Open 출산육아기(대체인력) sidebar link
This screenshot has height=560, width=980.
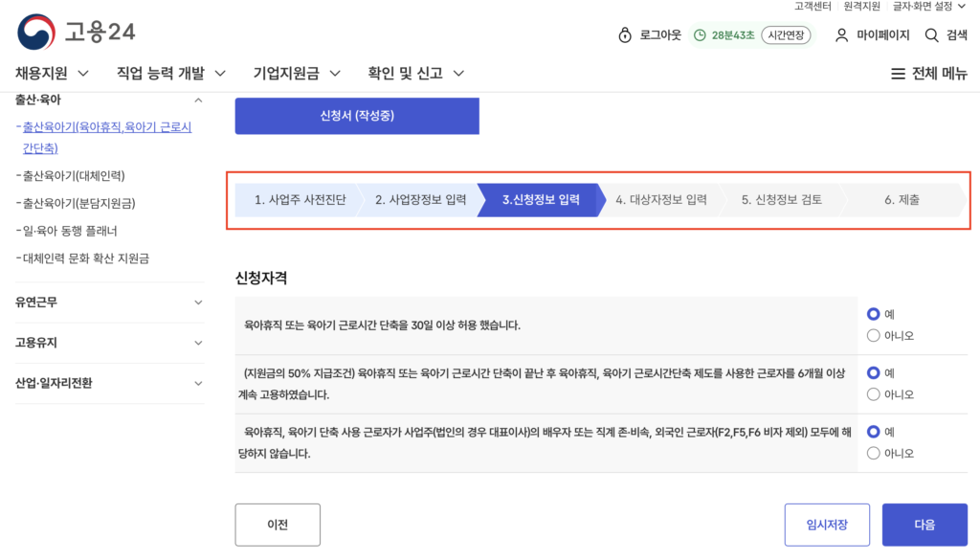click(x=74, y=175)
